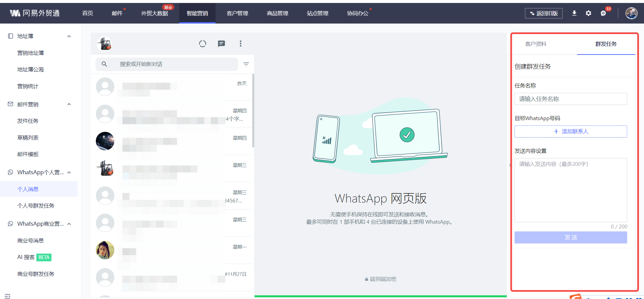Collapse the 邮件营销 section chevron

[69, 104]
